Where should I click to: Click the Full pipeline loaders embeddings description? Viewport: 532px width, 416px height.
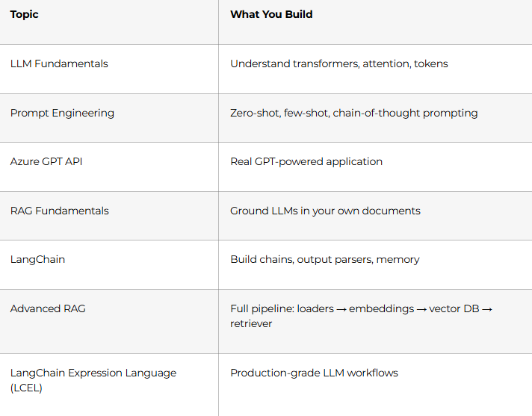362,316
